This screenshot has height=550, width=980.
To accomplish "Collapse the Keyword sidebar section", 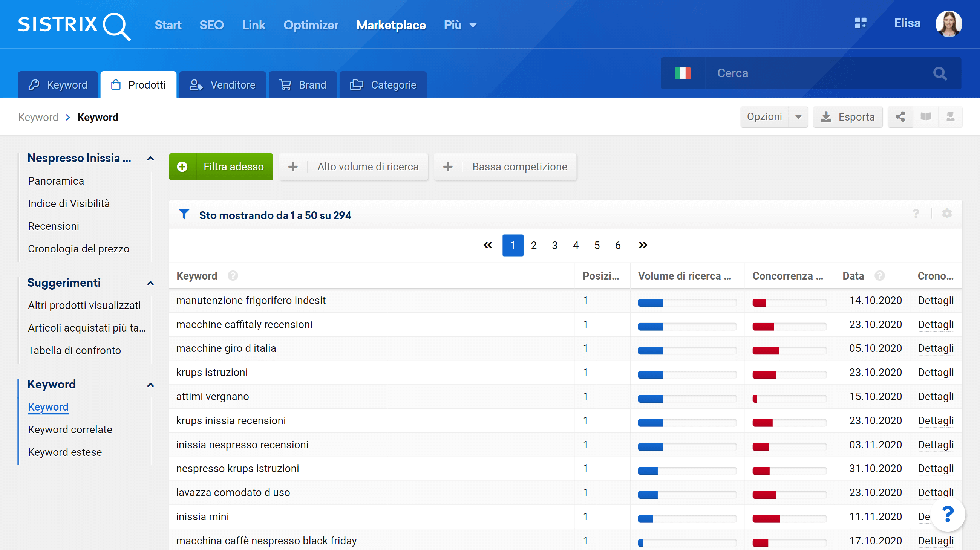I will (x=151, y=385).
